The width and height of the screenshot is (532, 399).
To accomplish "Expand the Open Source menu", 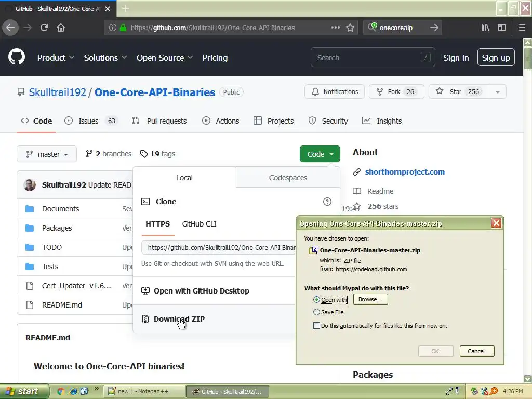I will click(x=165, y=58).
